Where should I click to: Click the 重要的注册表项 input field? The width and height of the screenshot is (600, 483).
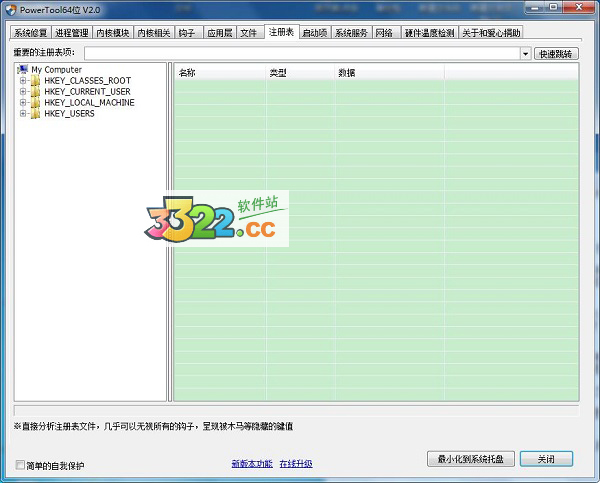pos(302,54)
